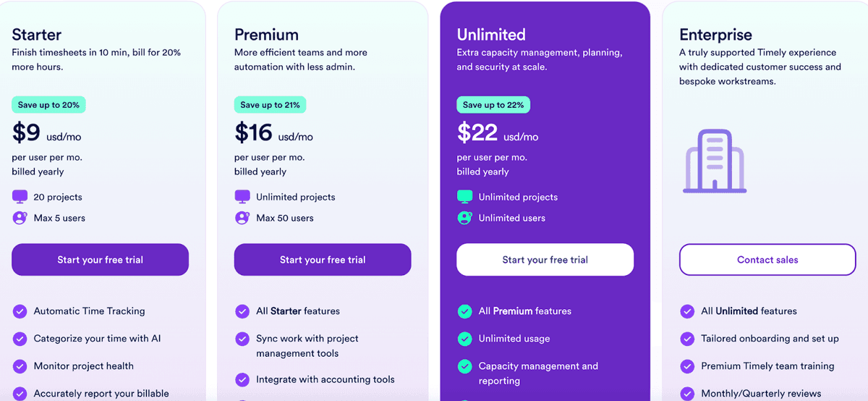Click the Enterprise building icon
The height and width of the screenshot is (401, 868).
[x=713, y=161]
